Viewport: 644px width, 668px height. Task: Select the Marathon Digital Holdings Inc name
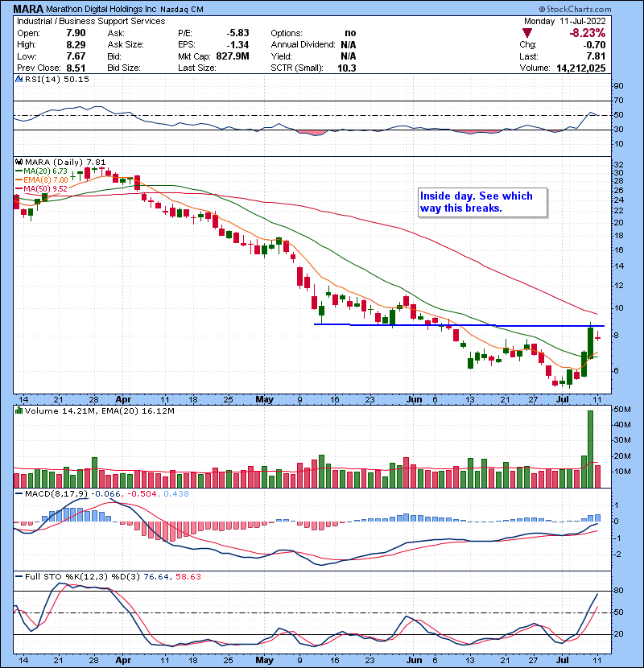[x=101, y=9]
